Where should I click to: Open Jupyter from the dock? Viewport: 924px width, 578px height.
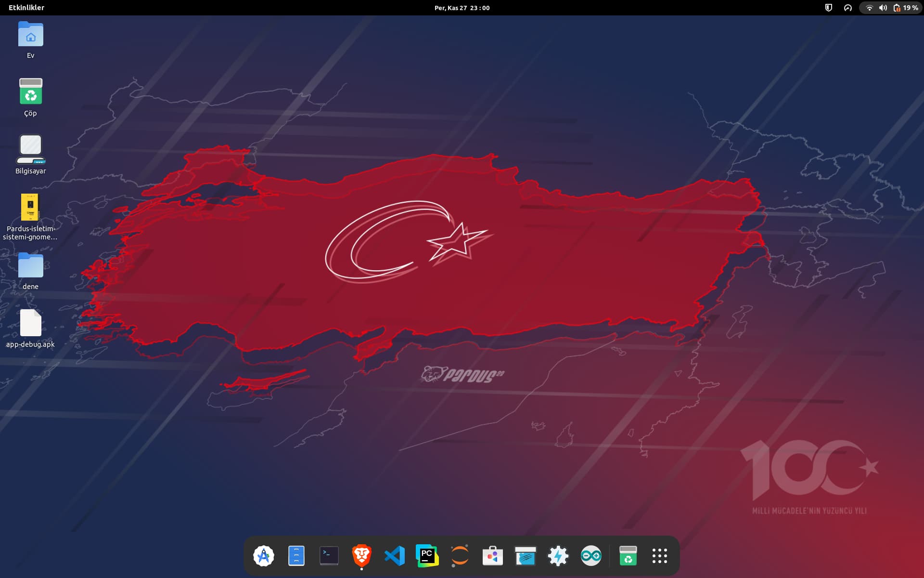(460, 556)
